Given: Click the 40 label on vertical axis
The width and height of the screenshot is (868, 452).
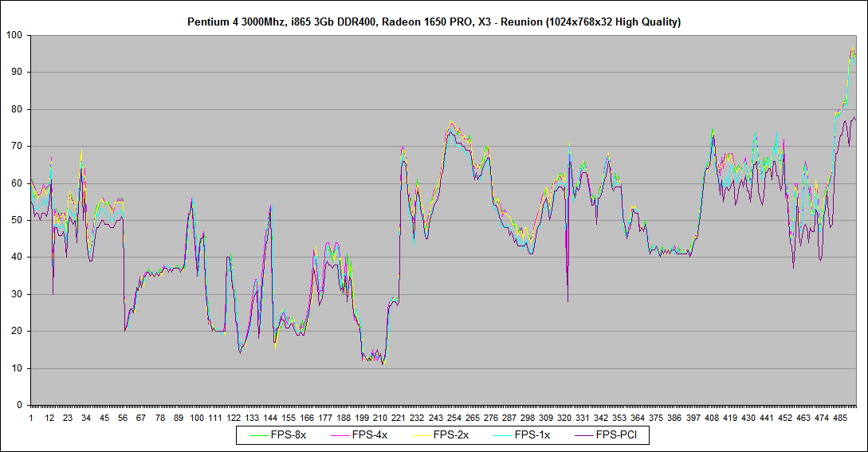Looking at the screenshot, I should point(17,257).
